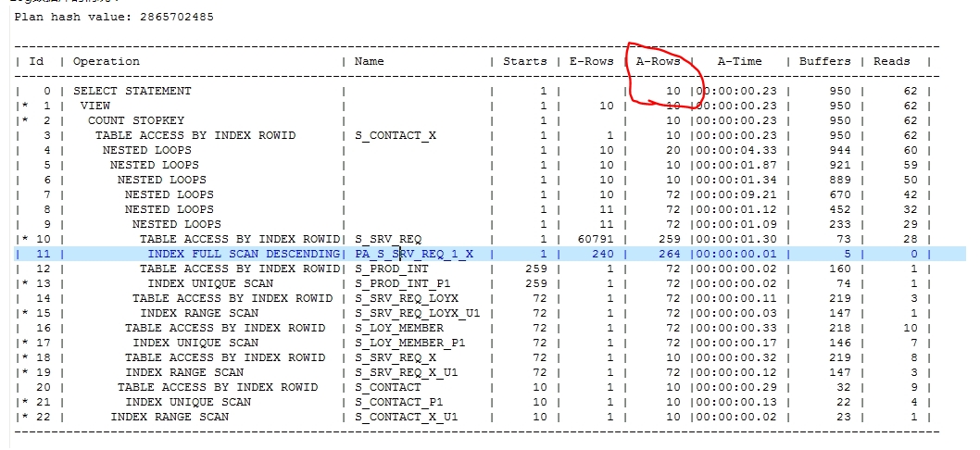This screenshot has width=980, height=450.
Task: Select the A-Time column header
Action: (740, 61)
